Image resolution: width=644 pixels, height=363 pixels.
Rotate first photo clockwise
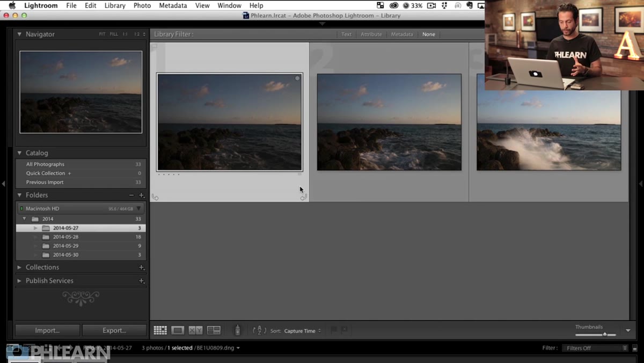[303, 197]
